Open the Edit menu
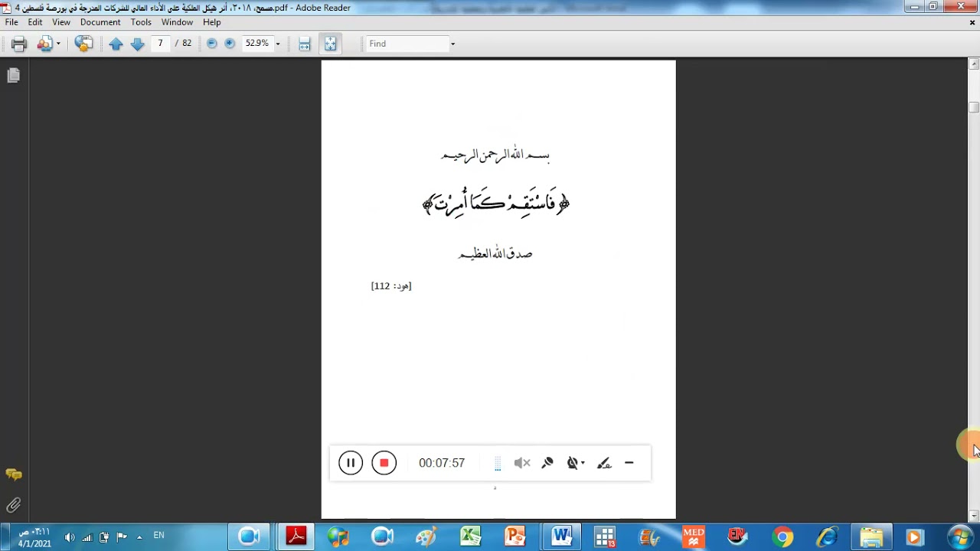Viewport: 980px width, 551px height. pyautogui.click(x=35, y=22)
